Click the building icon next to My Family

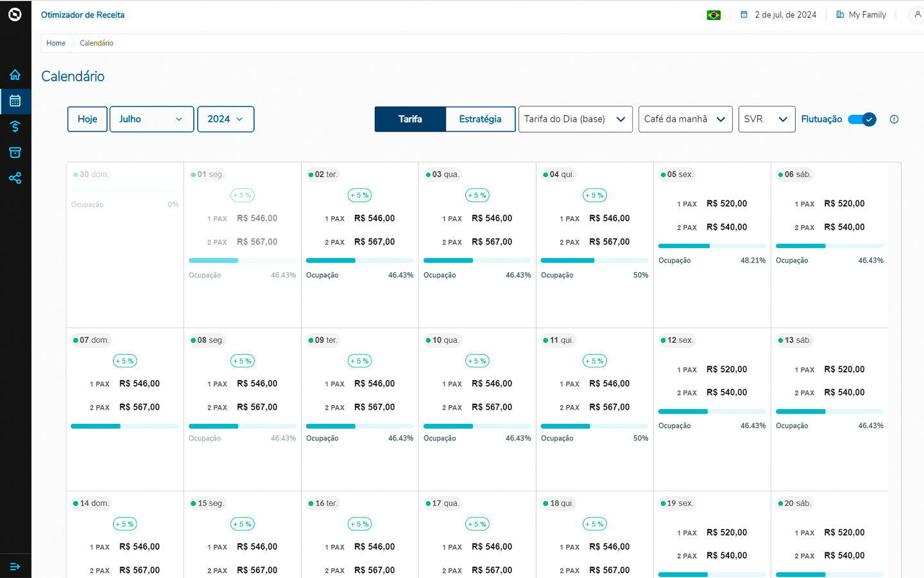pyautogui.click(x=840, y=14)
